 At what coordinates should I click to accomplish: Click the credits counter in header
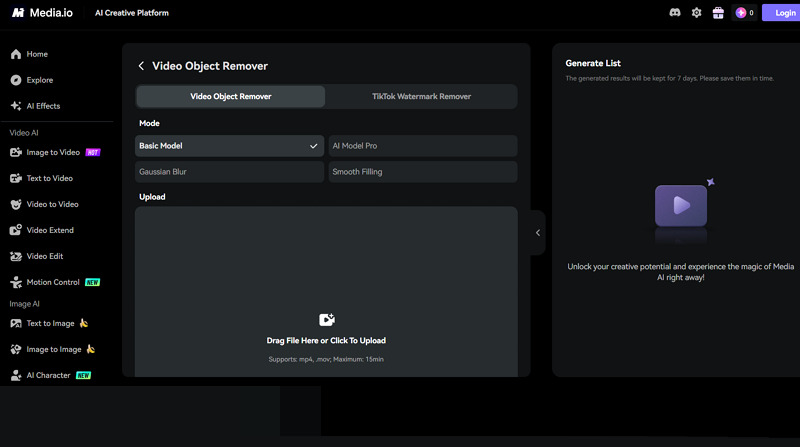[x=745, y=13]
